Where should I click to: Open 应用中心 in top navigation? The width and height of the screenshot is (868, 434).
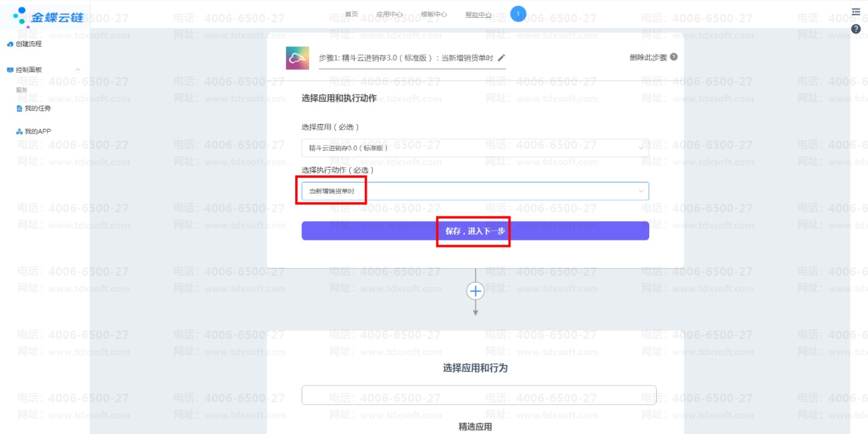point(389,14)
